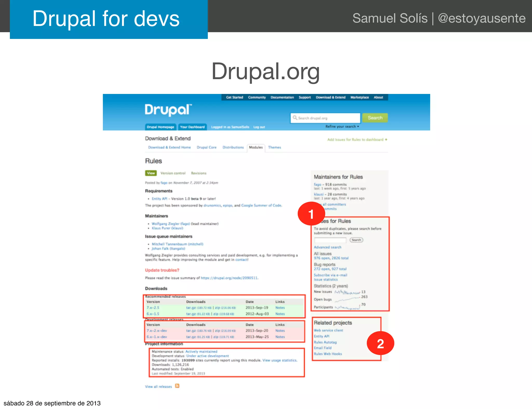Open the Community menu item
This screenshot has height=409, width=532.
pos(257,97)
